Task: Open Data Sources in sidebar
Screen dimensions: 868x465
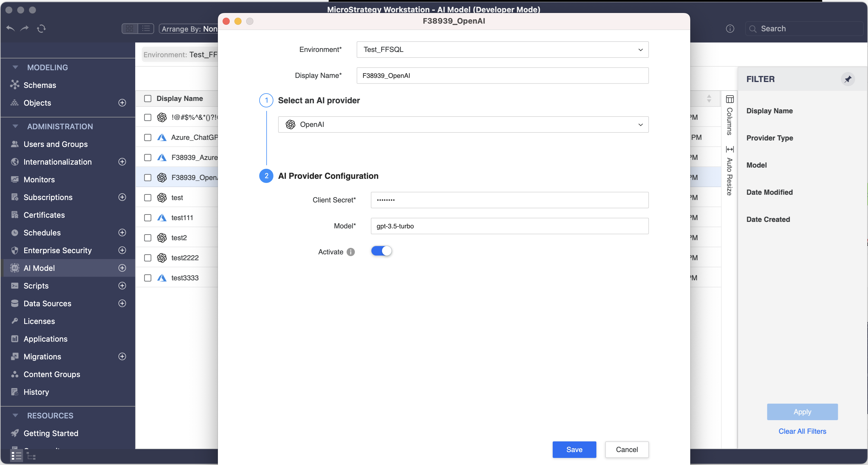Action: pyautogui.click(x=48, y=303)
